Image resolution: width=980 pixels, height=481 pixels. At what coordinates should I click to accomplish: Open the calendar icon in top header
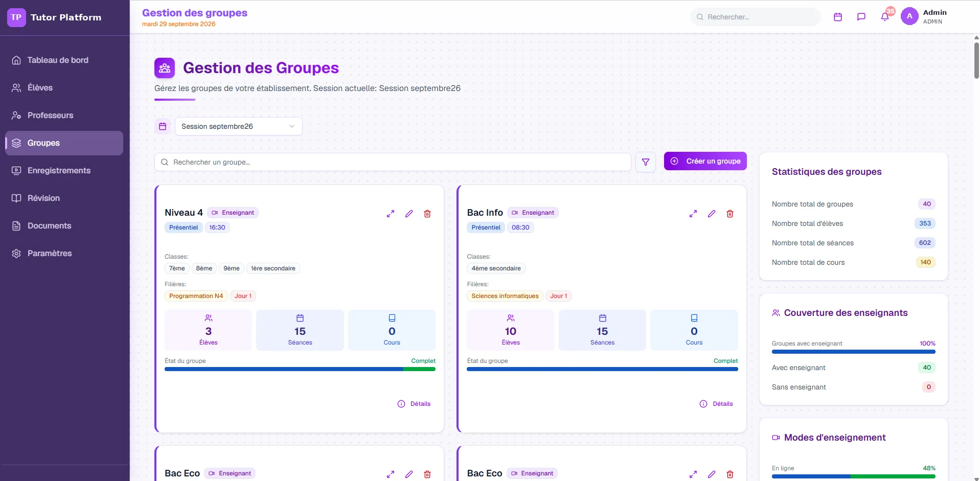(837, 17)
